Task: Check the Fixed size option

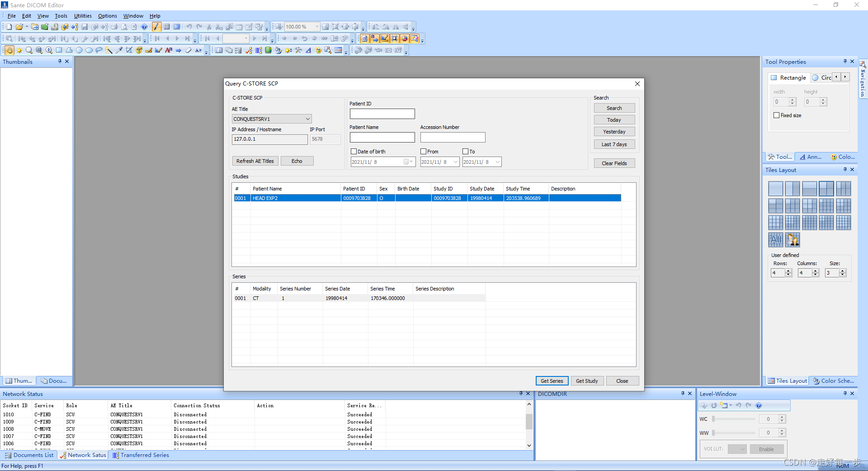Action: 777,115
